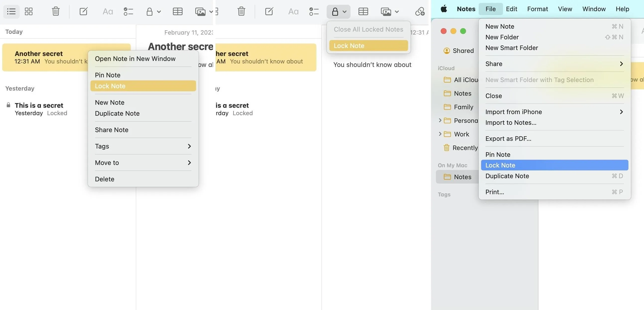Open Notes app menu in menu bar
This screenshot has height=310, width=644.
tap(466, 9)
